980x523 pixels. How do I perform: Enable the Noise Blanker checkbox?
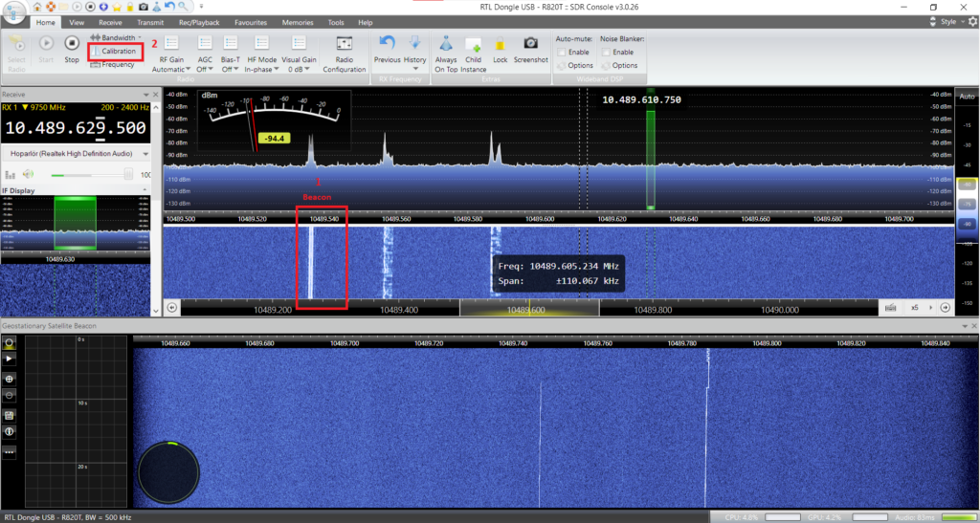[607, 52]
